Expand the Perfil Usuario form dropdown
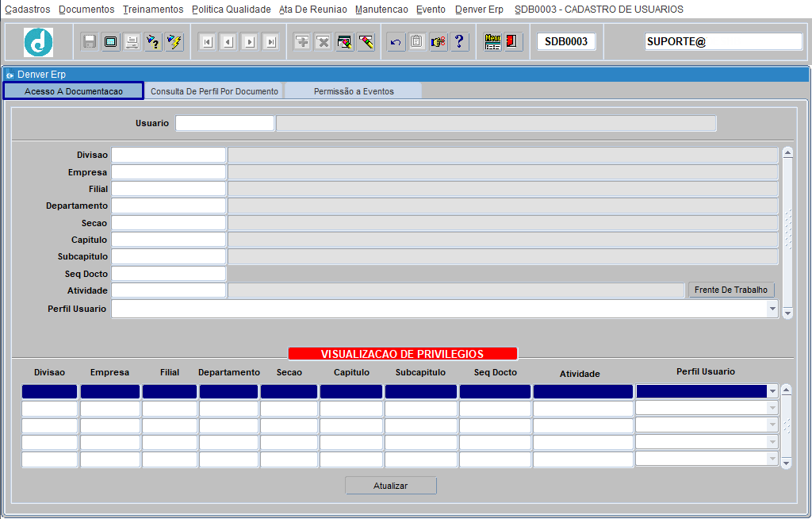812x519 pixels. click(772, 309)
